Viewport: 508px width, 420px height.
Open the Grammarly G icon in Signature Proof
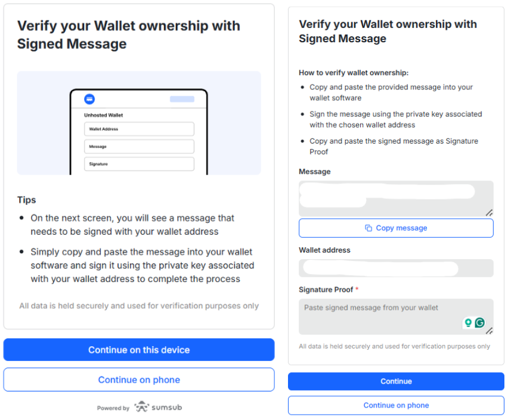click(479, 323)
